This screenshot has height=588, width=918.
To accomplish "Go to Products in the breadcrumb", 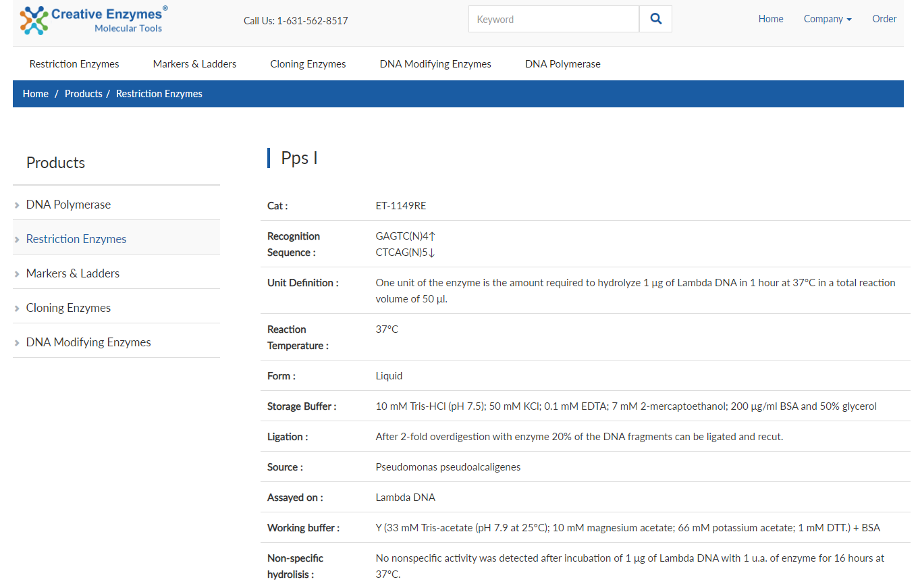I will (x=83, y=94).
